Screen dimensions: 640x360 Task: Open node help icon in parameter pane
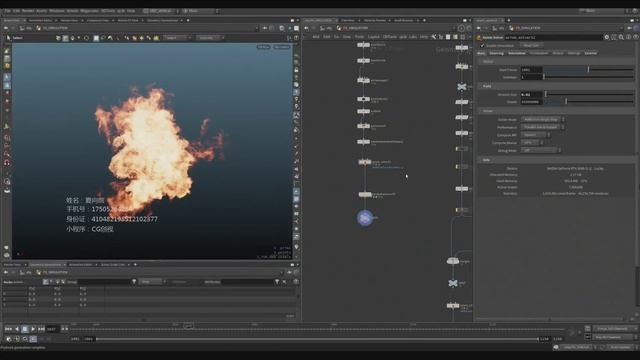(x=636, y=38)
